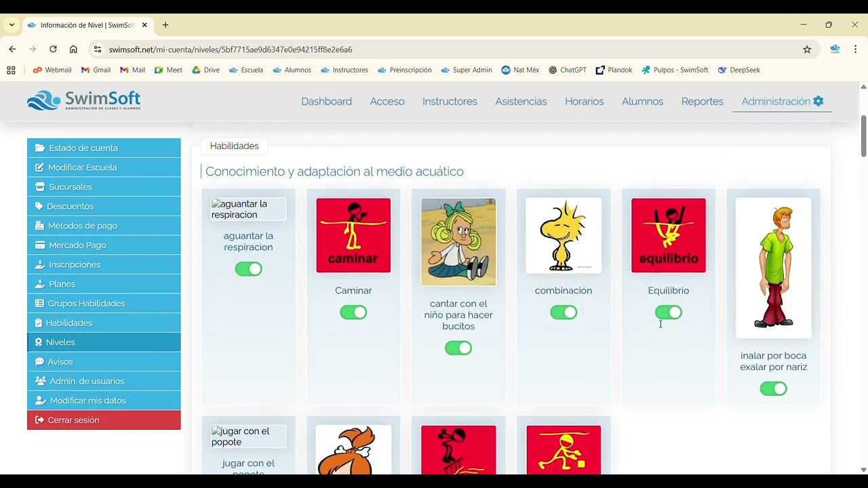Toggle the Caminar skill switch
Viewport: 868px width, 488px height.
353,312
